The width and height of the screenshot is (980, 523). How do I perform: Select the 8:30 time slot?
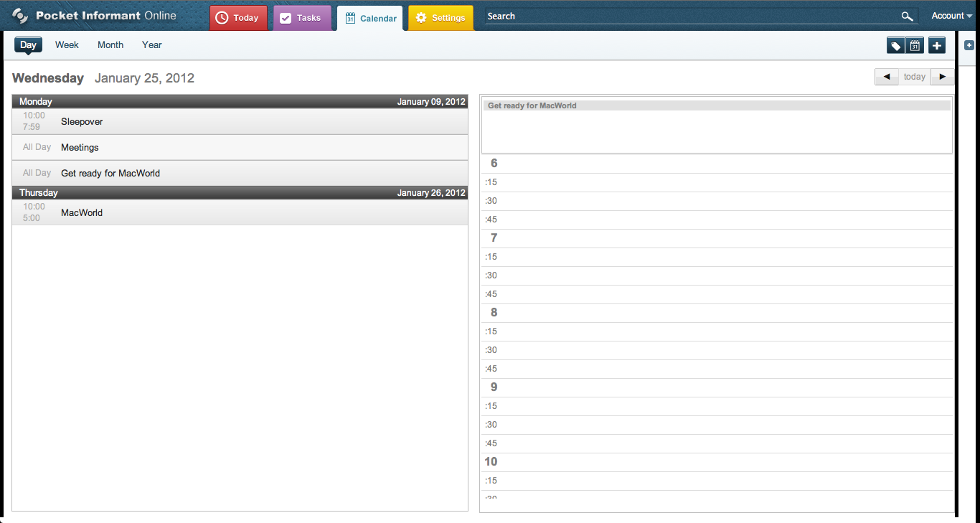[x=717, y=350]
